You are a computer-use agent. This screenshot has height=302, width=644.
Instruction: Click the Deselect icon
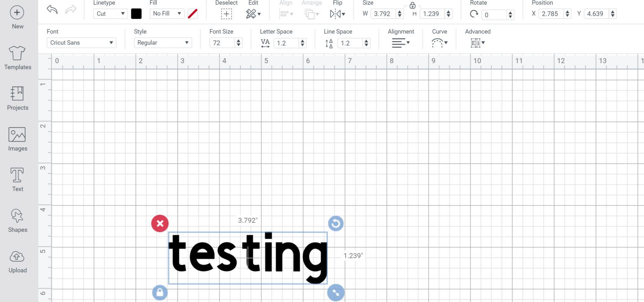tap(226, 14)
